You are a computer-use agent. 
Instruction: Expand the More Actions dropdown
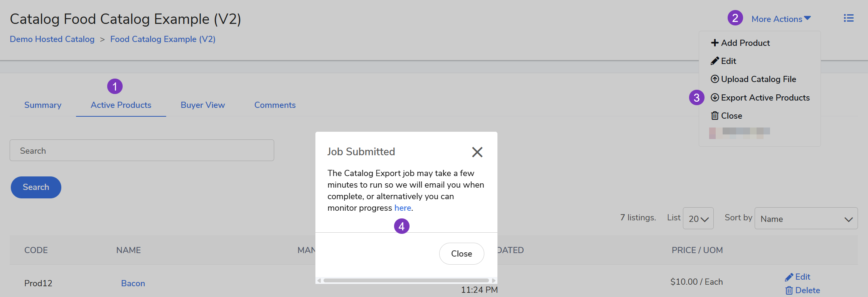(781, 19)
